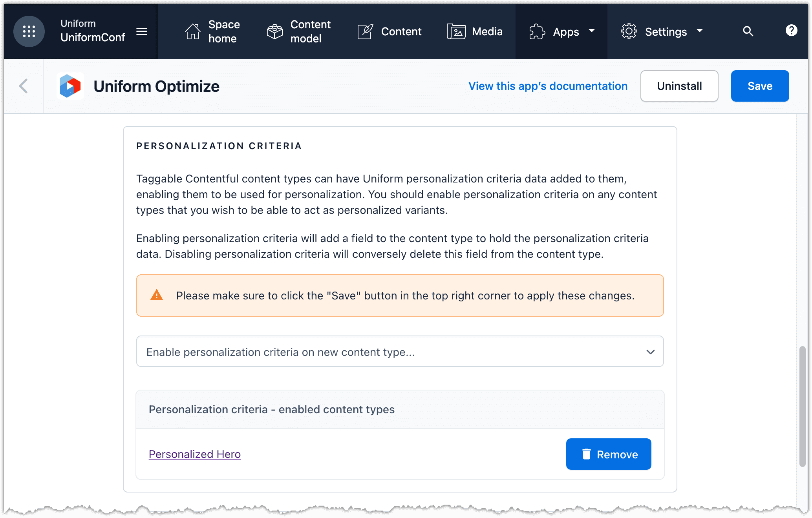Screen dimensions: 812x518
Task: Open help with the question mark icon
Action: 791,31
